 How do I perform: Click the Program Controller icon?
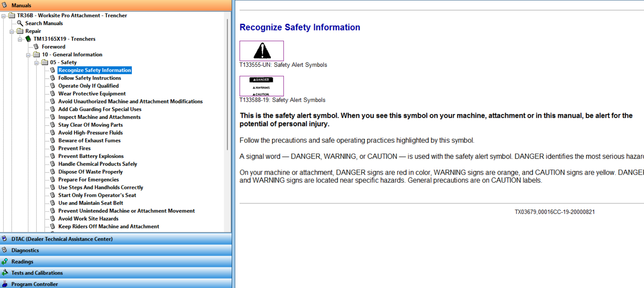(5, 284)
